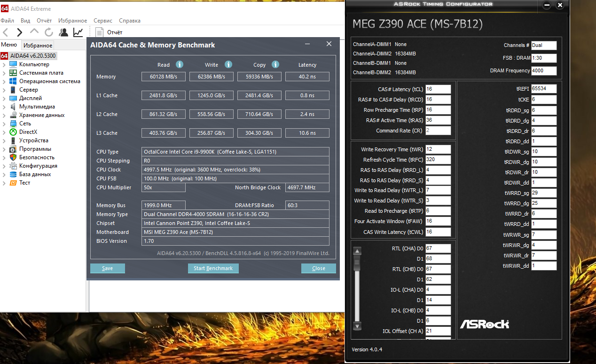Screen dimensions: 596x364
Task: Select the Дисплей tree item
Action: click(31, 98)
